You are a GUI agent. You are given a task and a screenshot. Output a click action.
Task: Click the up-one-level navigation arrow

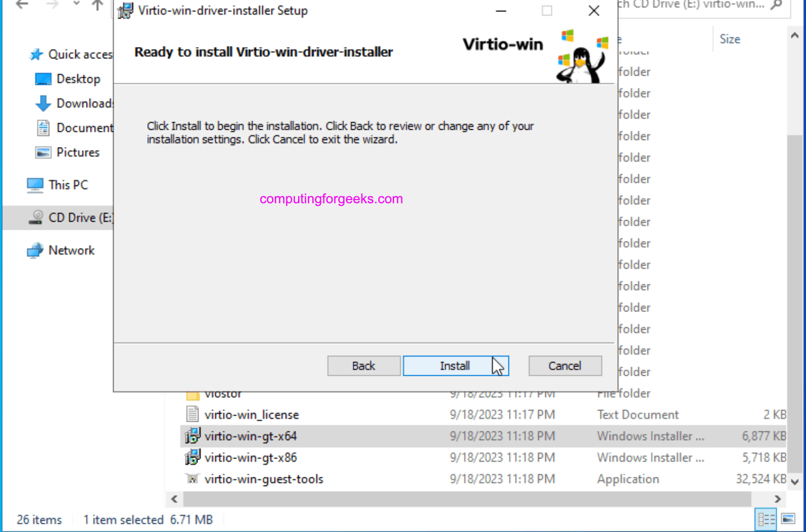tap(97, 5)
